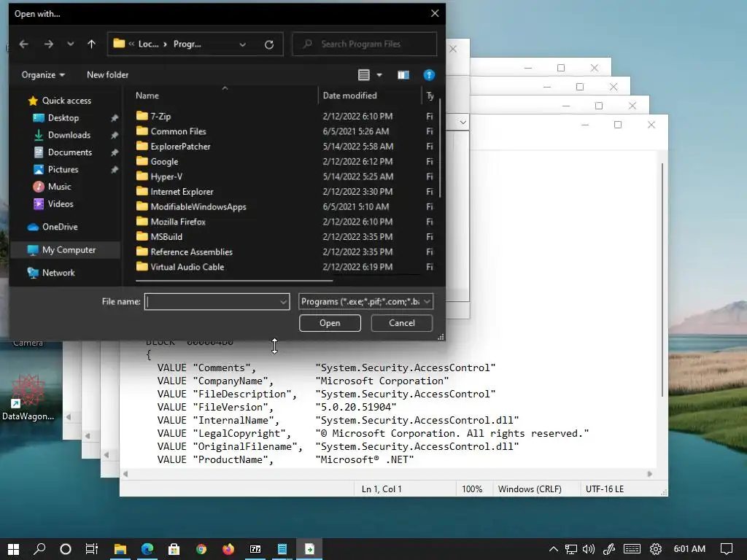Screen dimensions: 747x560
Task: Open File Explorer from the taskbar
Action: click(120, 549)
